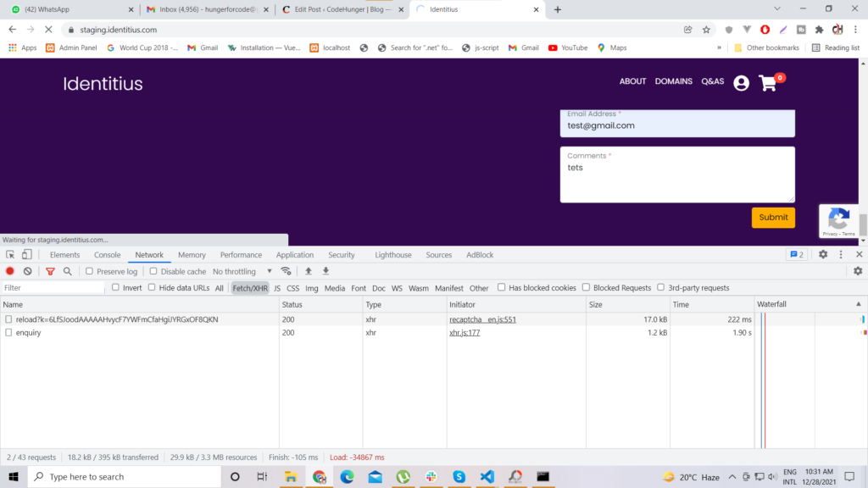Open the network search magnifier
Viewport: 868px width, 488px height.
click(x=68, y=271)
